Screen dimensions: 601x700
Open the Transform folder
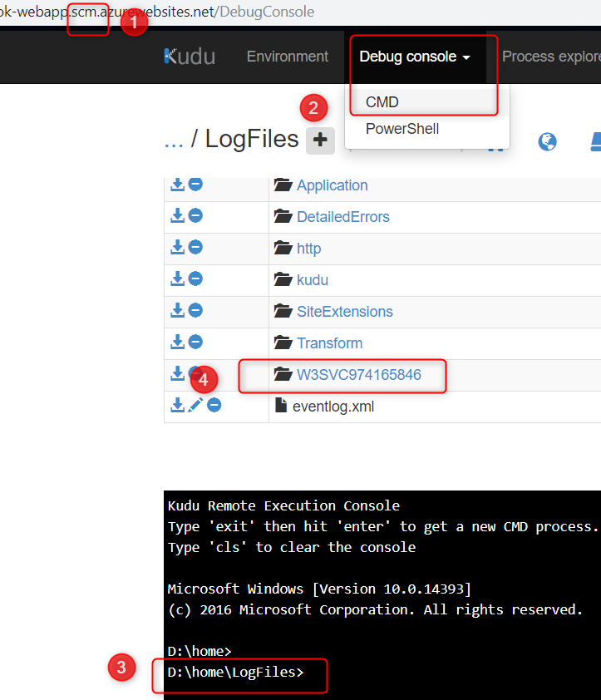pos(329,343)
